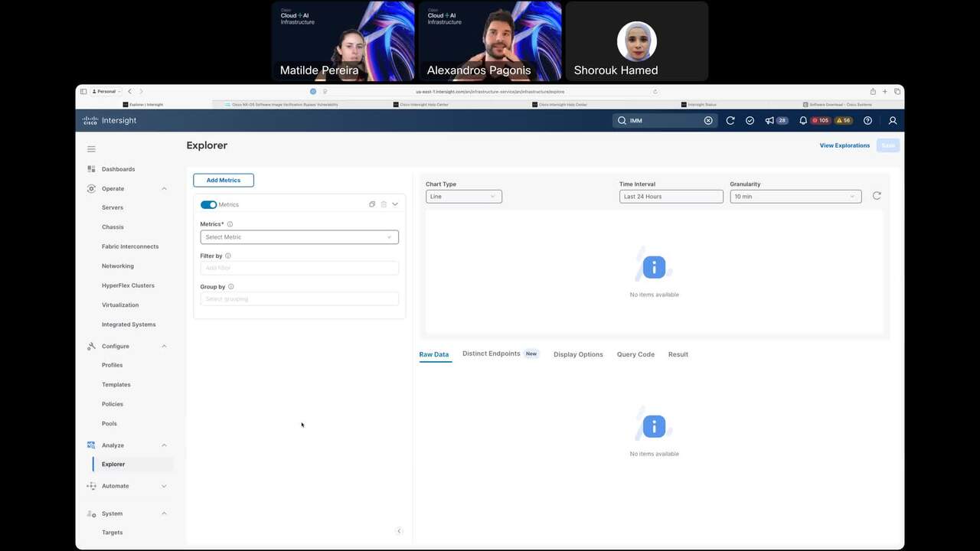Viewport: 980px width, 551px height.
Task: Open Policies in sidebar
Action: click(x=113, y=404)
